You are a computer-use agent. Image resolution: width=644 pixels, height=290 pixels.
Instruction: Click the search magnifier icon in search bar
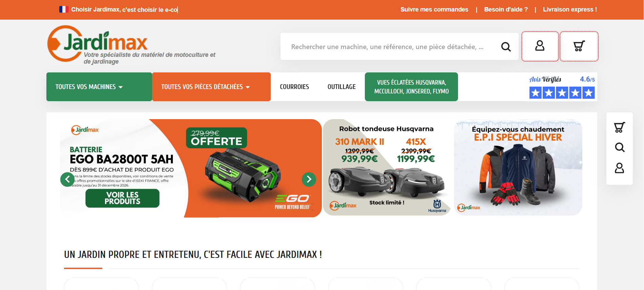click(506, 47)
